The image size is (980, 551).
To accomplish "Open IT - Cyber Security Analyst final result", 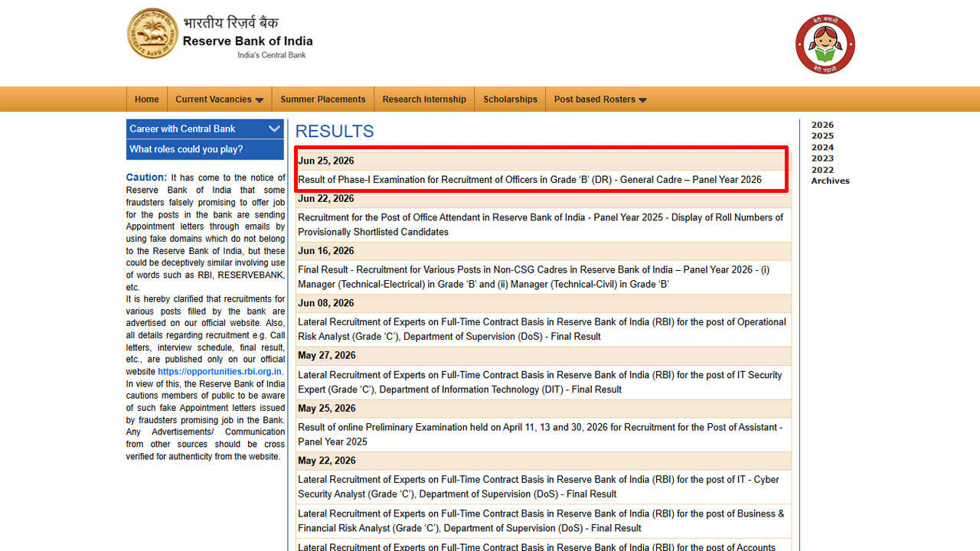I will (538, 487).
